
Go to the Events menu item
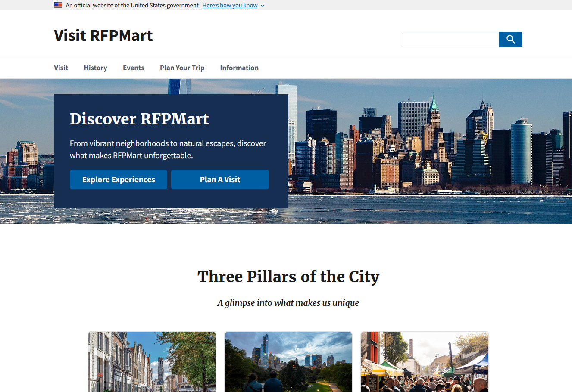click(x=134, y=68)
